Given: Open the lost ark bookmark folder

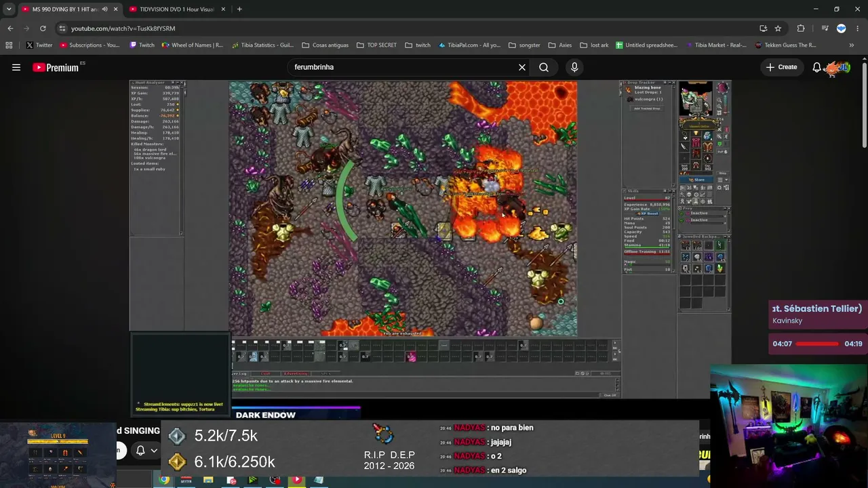Looking at the screenshot, I should [x=594, y=45].
